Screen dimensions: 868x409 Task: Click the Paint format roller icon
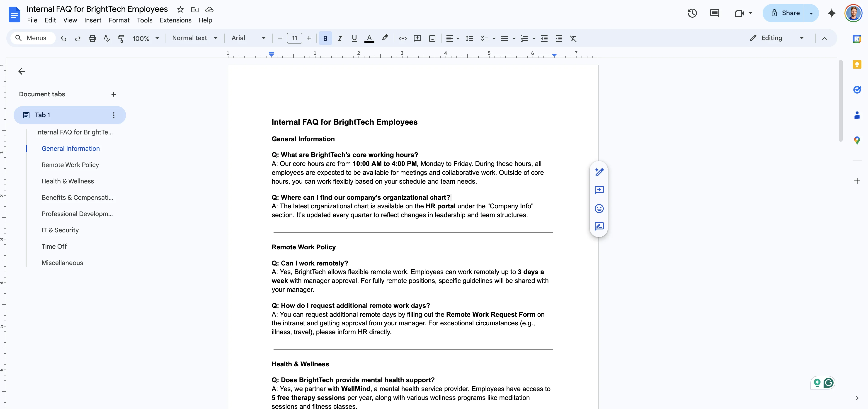121,39
